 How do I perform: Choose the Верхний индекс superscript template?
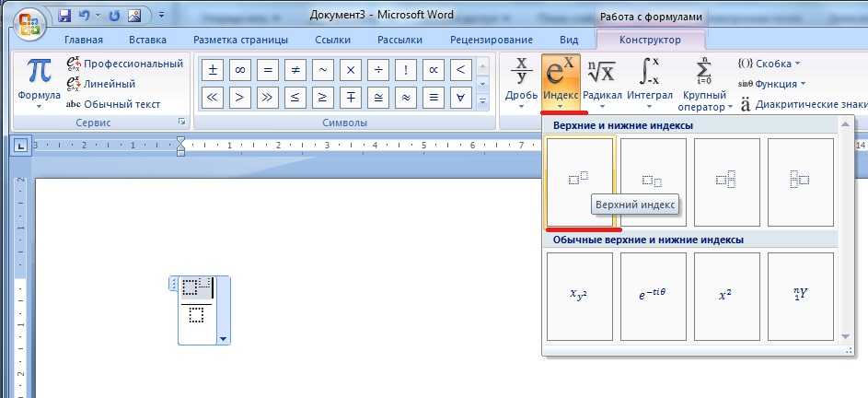click(579, 181)
